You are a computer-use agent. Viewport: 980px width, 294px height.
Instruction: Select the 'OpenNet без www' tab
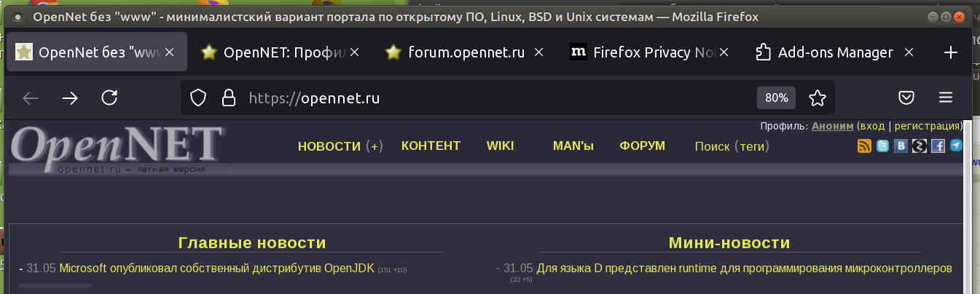coord(96,52)
